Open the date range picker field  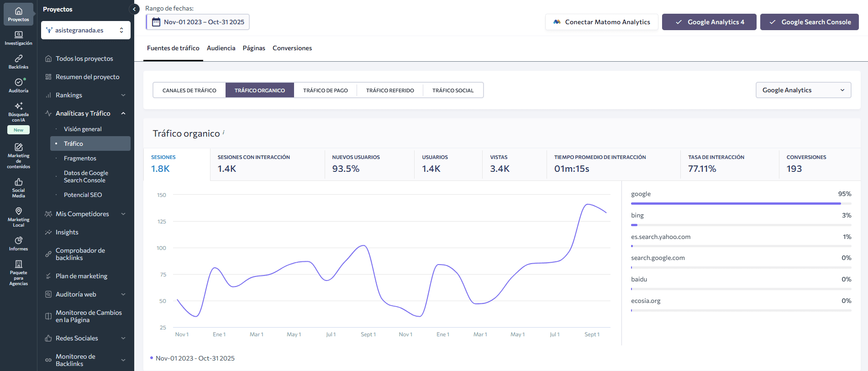coord(198,22)
